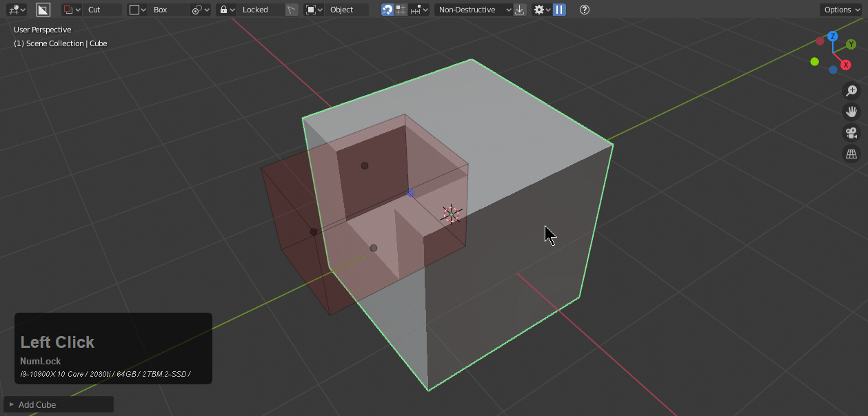The width and height of the screenshot is (868, 416).
Task: Click the zoom magnifier viewport icon
Action: pyautogui.click(x=852, y=90)
